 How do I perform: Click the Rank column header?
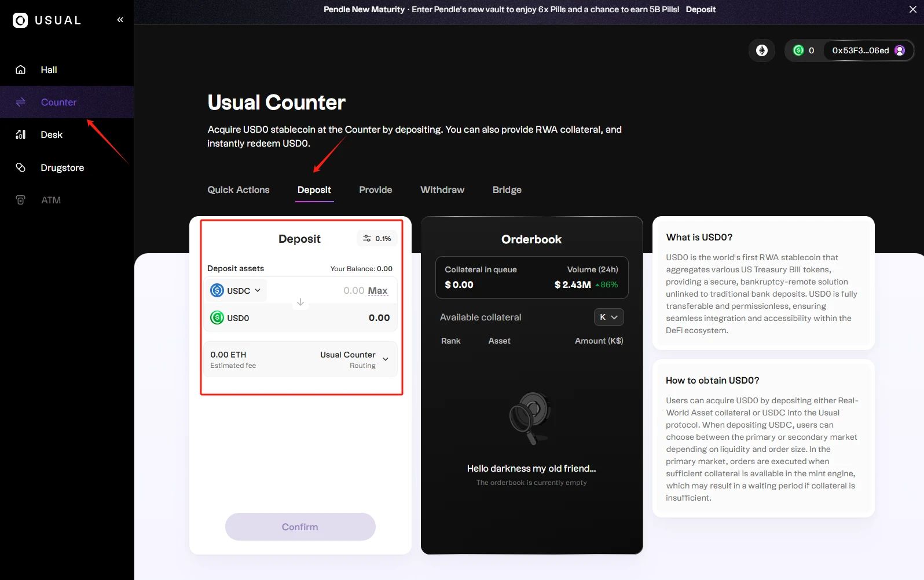pyautogui.click(x=451, y=341)
